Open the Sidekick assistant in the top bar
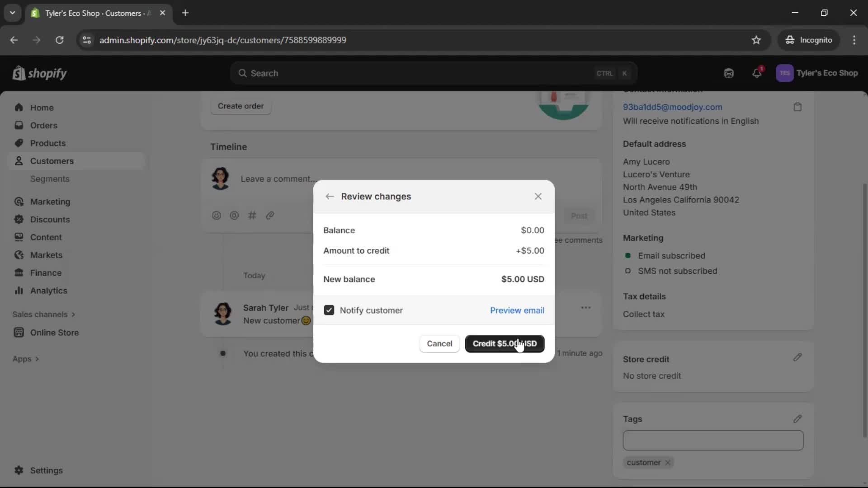868x488 pixels. coord(729,73)
